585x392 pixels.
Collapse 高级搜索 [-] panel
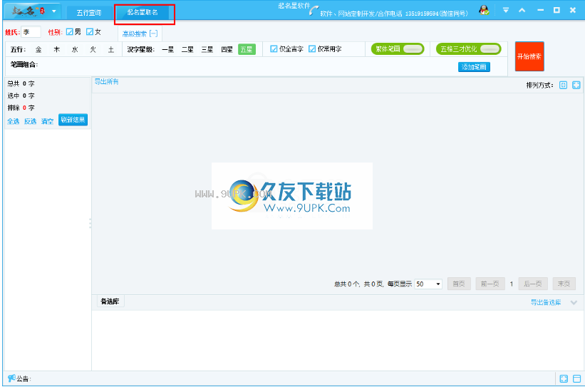[x=140, y=33]
